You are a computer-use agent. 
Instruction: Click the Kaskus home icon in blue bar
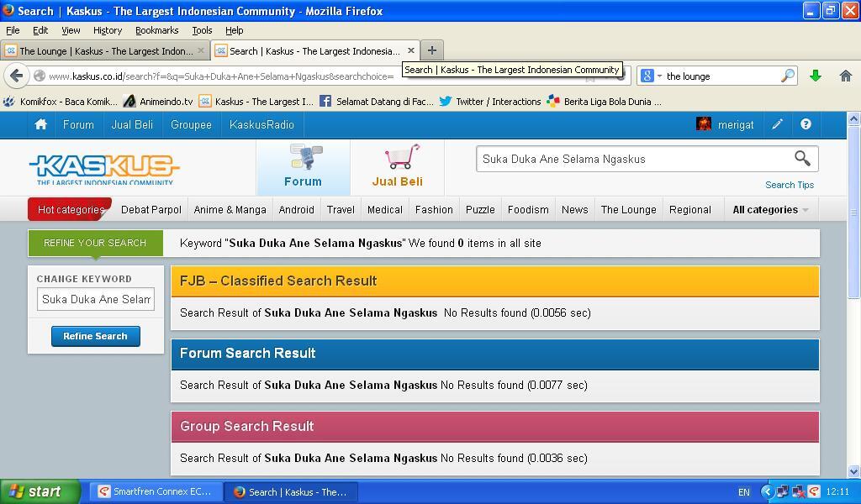40,124
